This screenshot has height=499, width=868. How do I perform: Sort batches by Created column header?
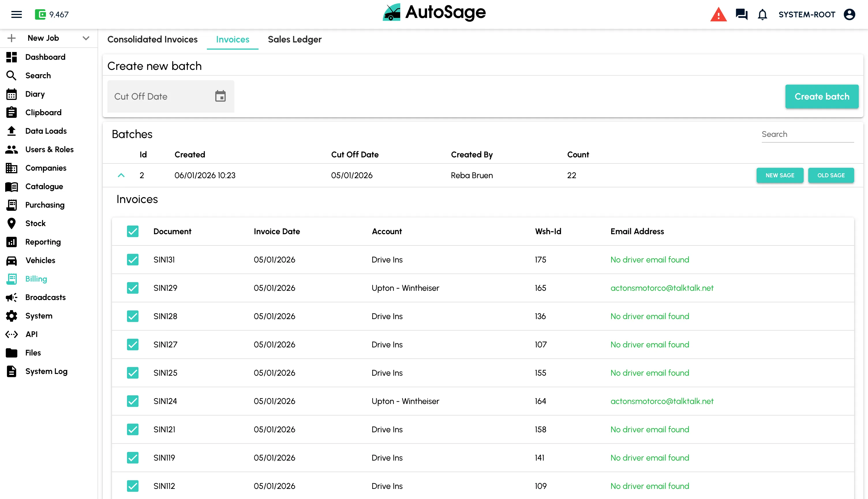point(190,154)
